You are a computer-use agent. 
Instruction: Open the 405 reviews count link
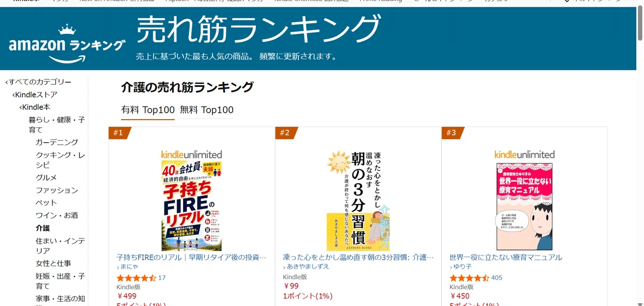[496, 278]
